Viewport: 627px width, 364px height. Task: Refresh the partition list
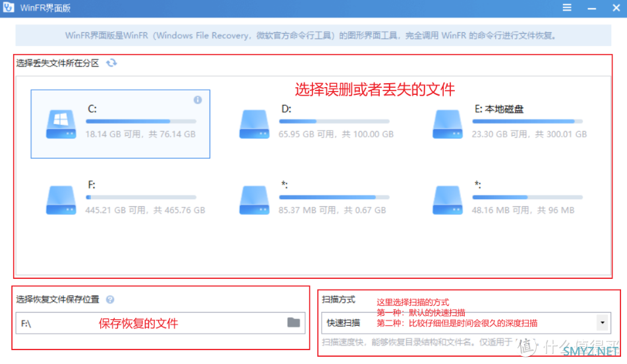pos(111,63)
